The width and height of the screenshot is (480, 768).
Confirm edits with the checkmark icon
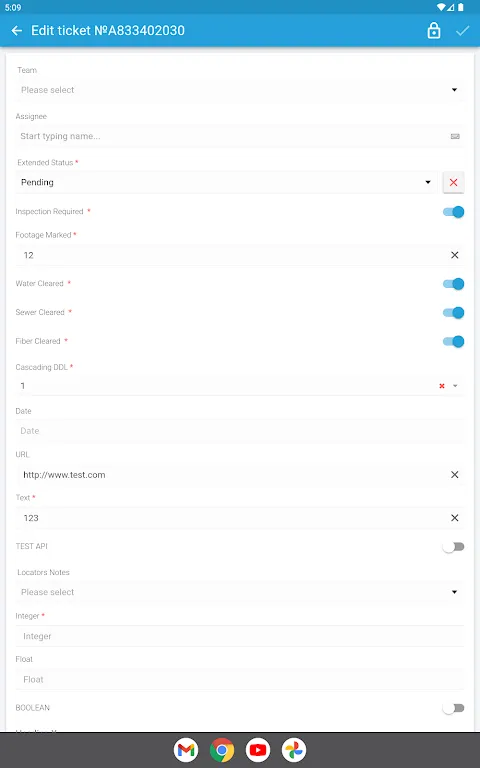pyautogui.click(x=462, y=31)
